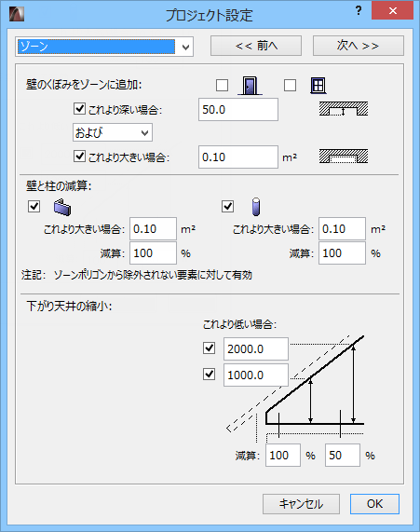This screenshot has height=532, width=420.
Task: Click the 壁のくぼみをゾーンに追加 label
Action: click(84, 85)
